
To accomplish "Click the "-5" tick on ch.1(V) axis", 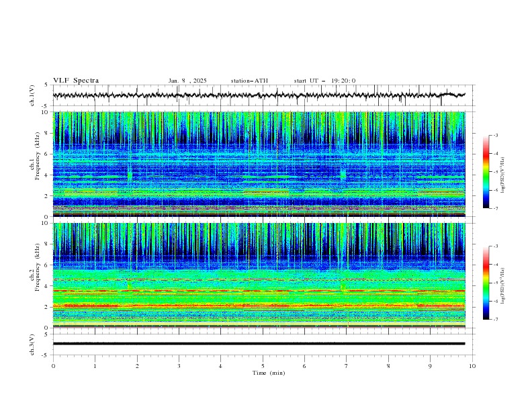I will point(45,106).
